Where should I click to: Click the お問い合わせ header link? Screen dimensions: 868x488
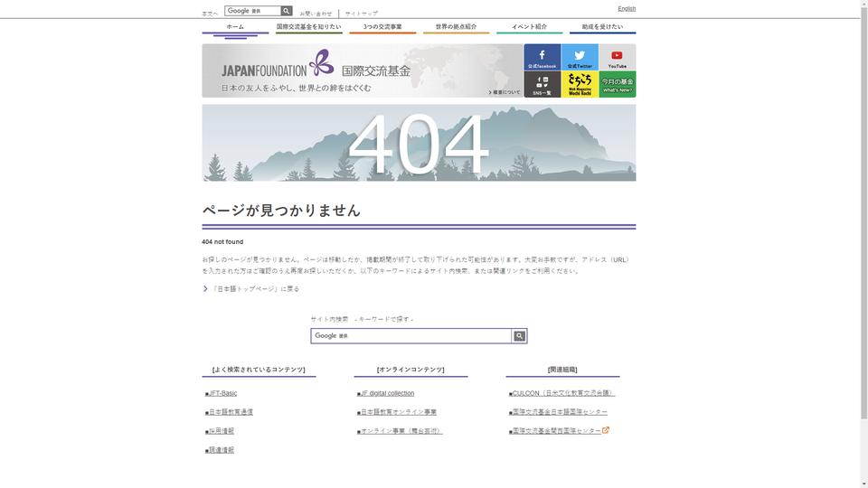(x=316, y=14)
